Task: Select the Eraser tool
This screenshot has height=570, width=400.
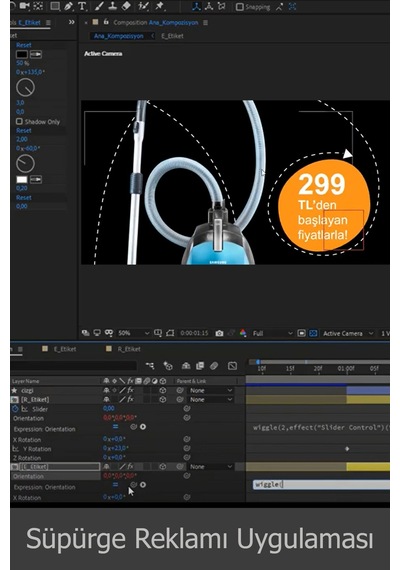Action: pyautogui.click(x=126, y=6)
